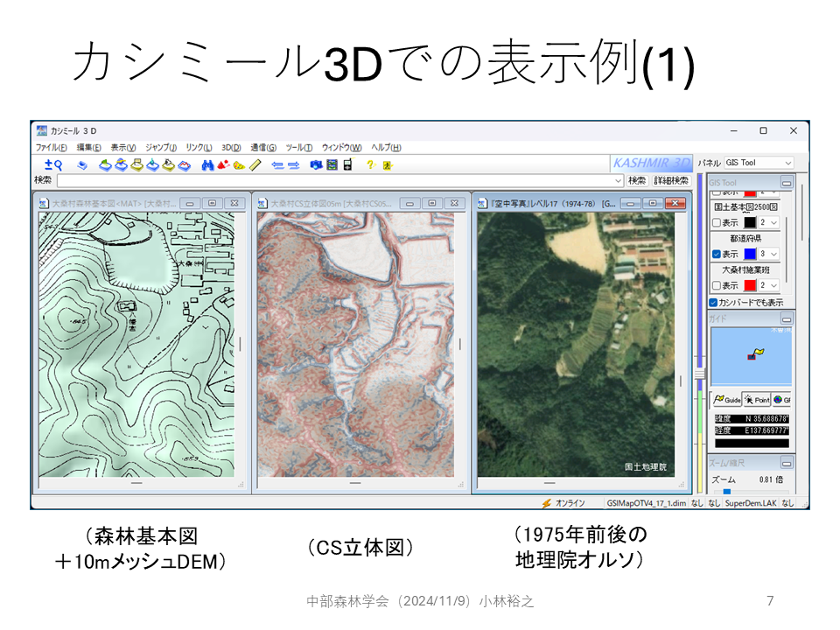This screenshot has width=840, height=630.
Task: Select the yellow ruler measure tool
Action: click(x=255, y=165)
